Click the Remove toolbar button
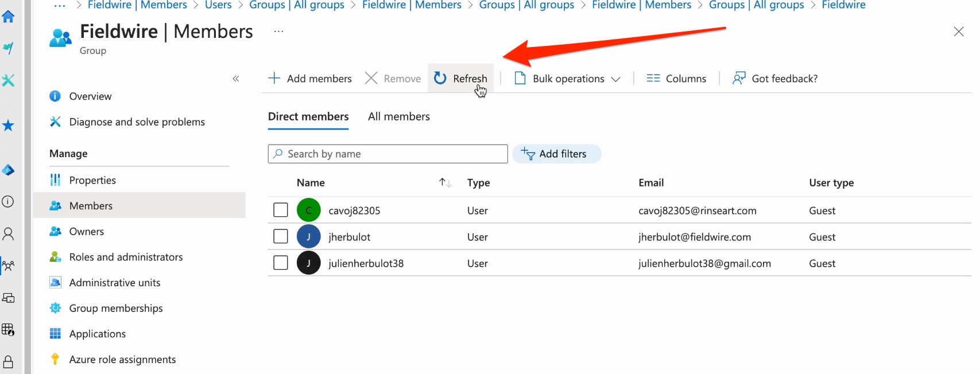980x374 pixels. click(393, 79)
